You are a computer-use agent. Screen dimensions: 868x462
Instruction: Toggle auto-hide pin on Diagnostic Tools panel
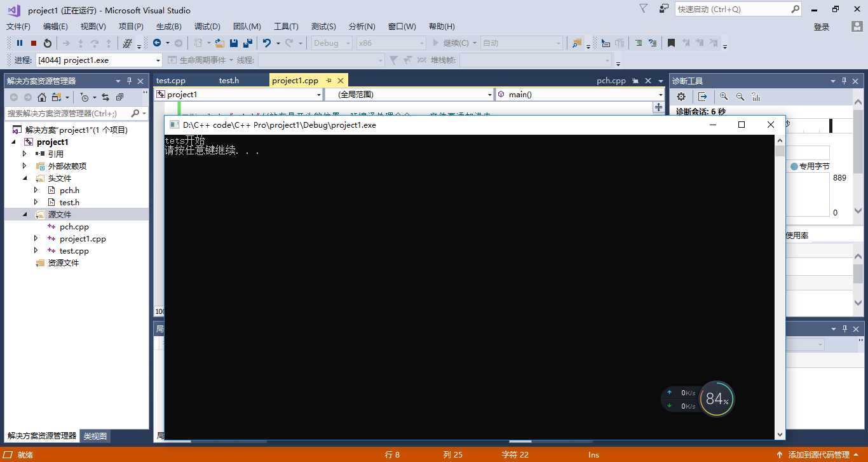tap(844, 81)
